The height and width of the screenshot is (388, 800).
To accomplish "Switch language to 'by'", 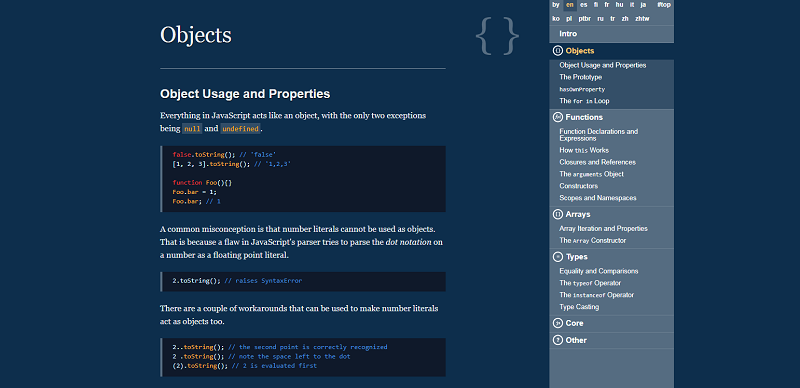I will point(556,5).
